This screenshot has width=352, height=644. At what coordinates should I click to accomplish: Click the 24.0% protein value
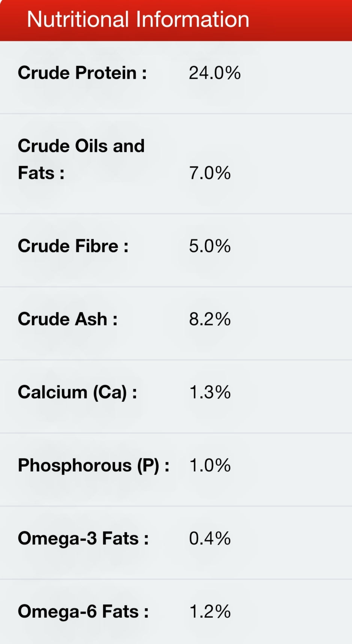214,73
